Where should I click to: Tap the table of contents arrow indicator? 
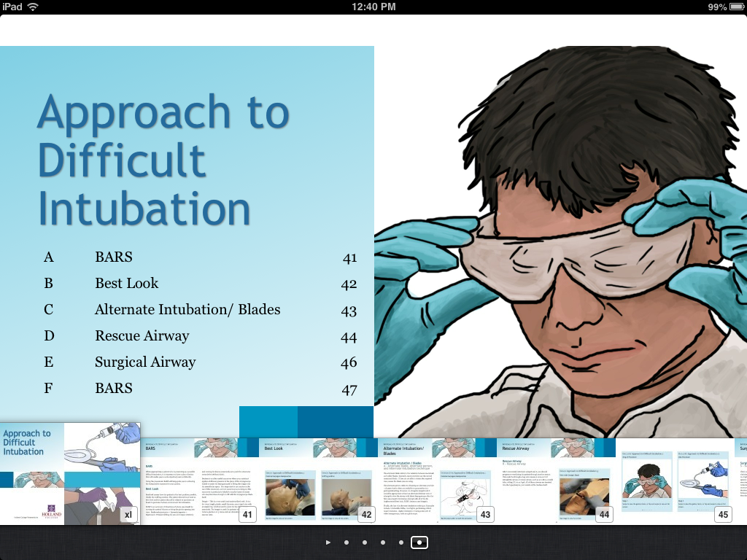pyautogui.click(x=328, y=542)
